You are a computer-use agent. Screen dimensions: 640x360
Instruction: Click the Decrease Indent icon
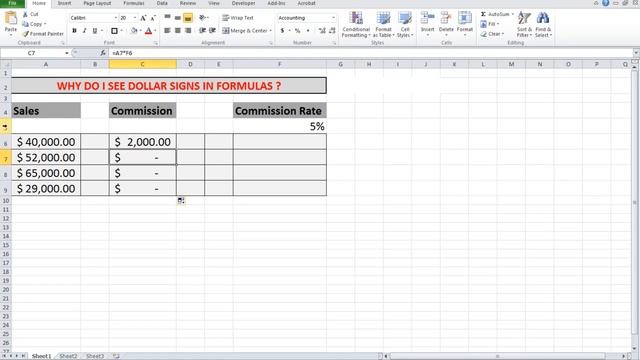(202, 31)
